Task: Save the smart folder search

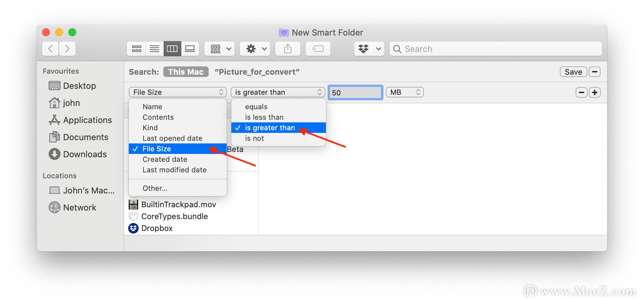Action: tap(573, 72)
